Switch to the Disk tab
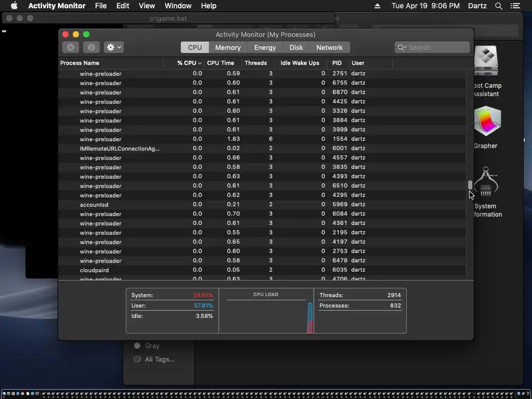532x399 pixels. pos(296,47)
